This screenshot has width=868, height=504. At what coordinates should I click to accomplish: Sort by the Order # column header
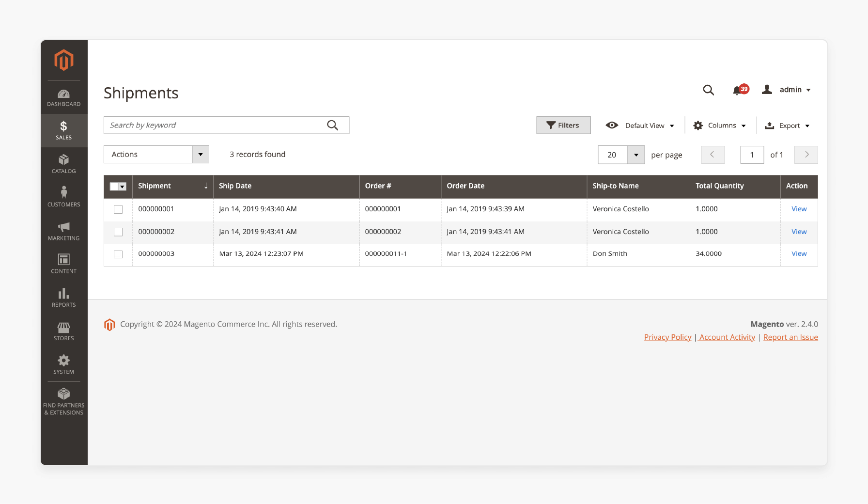[x=400, y=187]
